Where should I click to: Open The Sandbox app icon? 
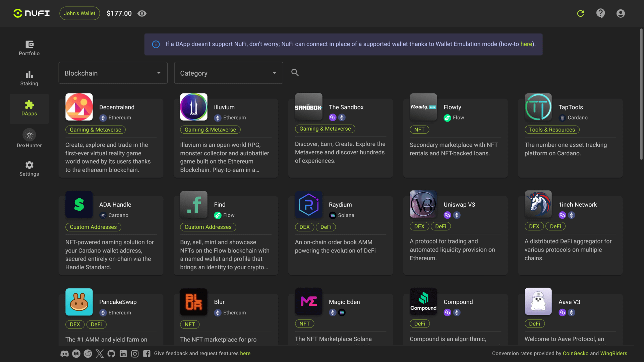(x=309, y=107)
